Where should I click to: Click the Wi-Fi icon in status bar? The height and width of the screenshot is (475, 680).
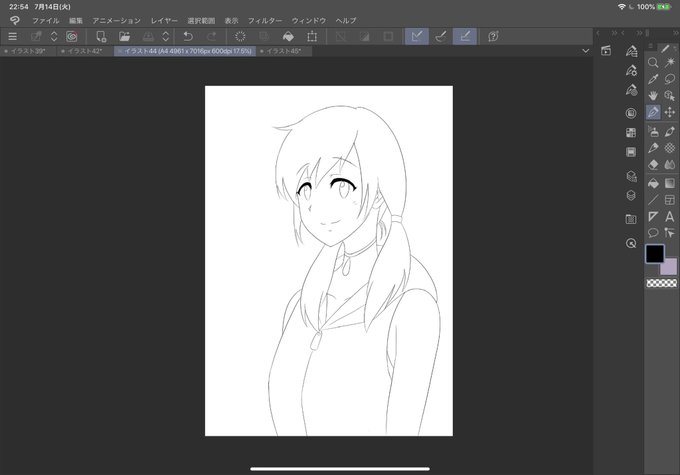click(x=621, y=7)
